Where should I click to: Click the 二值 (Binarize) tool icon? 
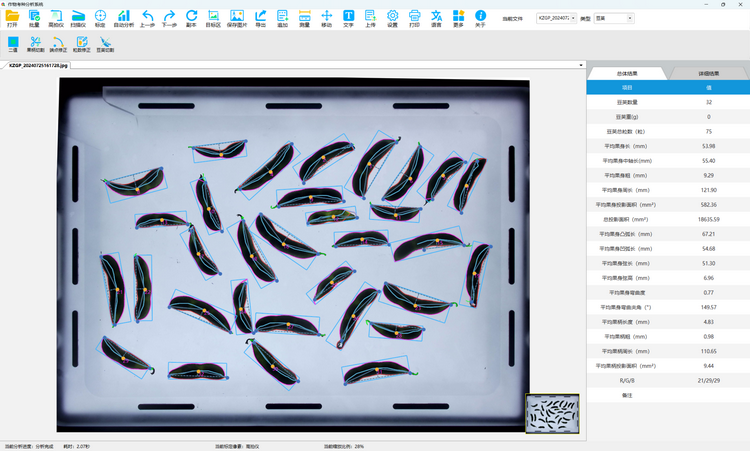(13, 43)
